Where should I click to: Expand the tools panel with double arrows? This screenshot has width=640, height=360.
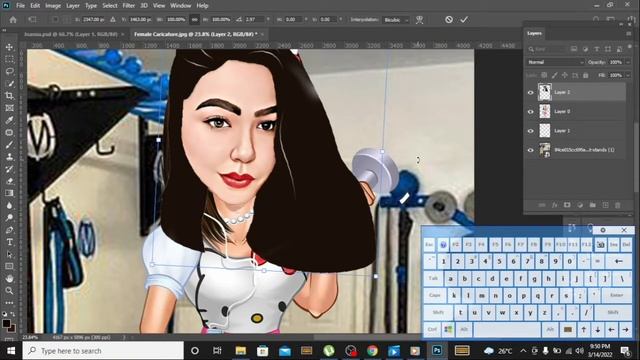click(4, 30)
